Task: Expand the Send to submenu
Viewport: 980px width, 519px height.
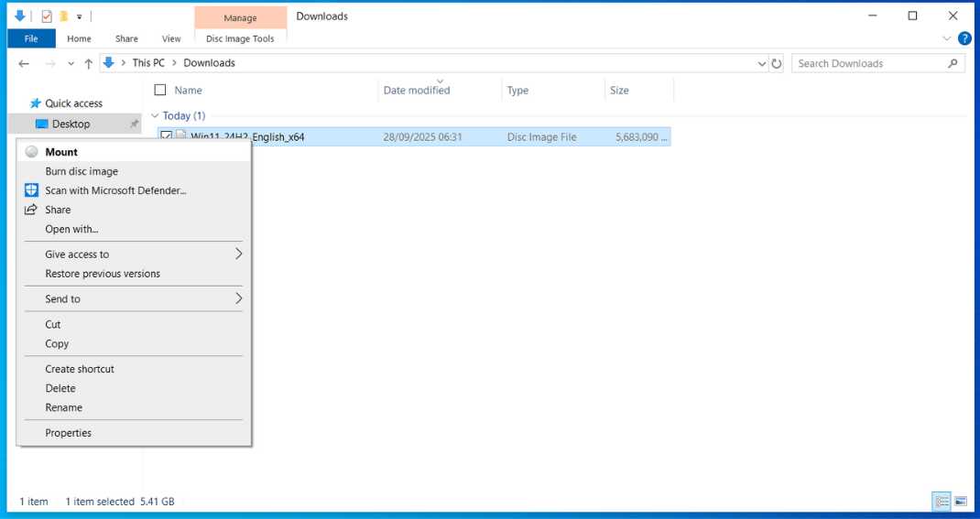Action: [x=238, y=298]
